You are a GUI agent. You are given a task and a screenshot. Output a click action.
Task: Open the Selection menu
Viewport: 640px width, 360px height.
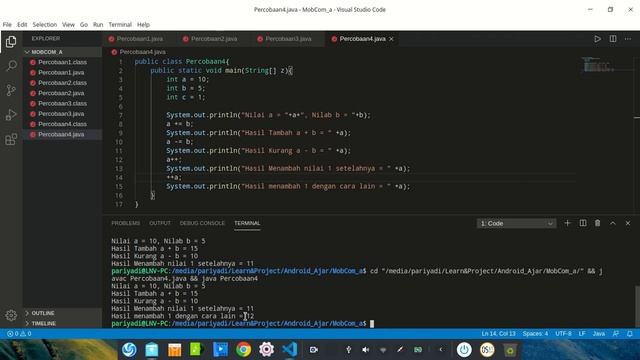coord(45,24)
